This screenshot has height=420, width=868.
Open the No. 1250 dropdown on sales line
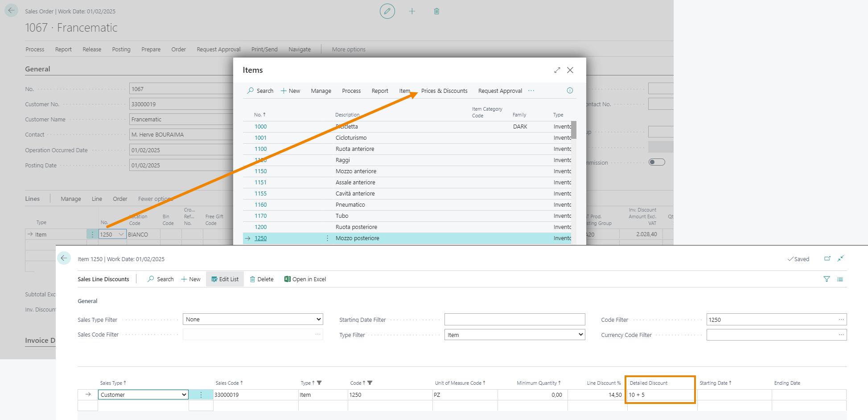coord(121,234)
